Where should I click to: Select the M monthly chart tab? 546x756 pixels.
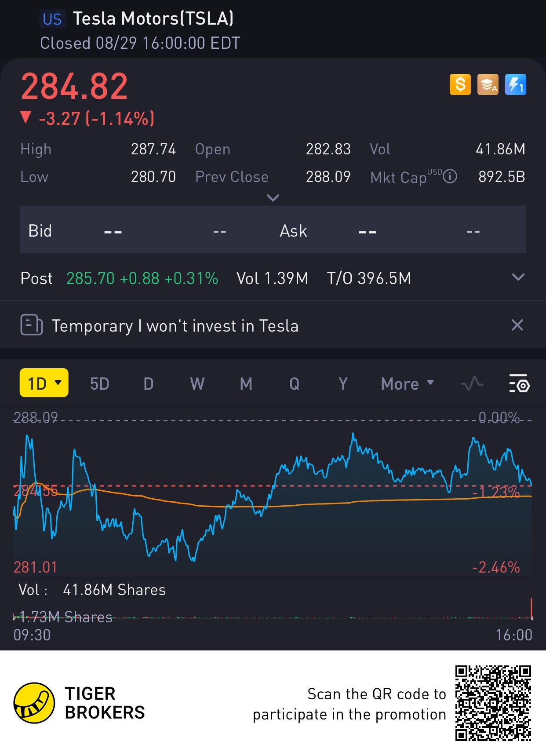click(246, 383)
